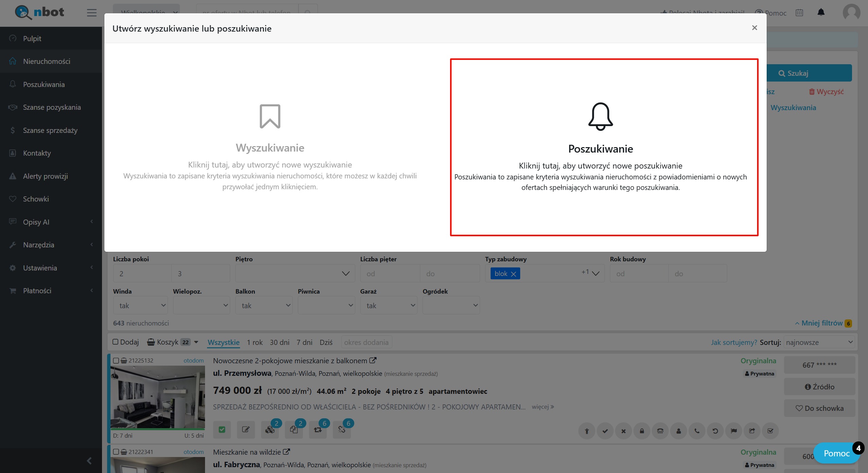
Task: Tick the Dodaj checkbox
Action: tap(116, 342)
